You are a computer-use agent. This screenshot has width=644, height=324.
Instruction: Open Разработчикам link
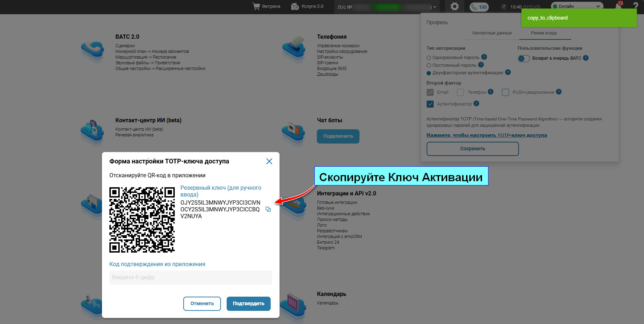pyautogui.click(x=332, y=231)
